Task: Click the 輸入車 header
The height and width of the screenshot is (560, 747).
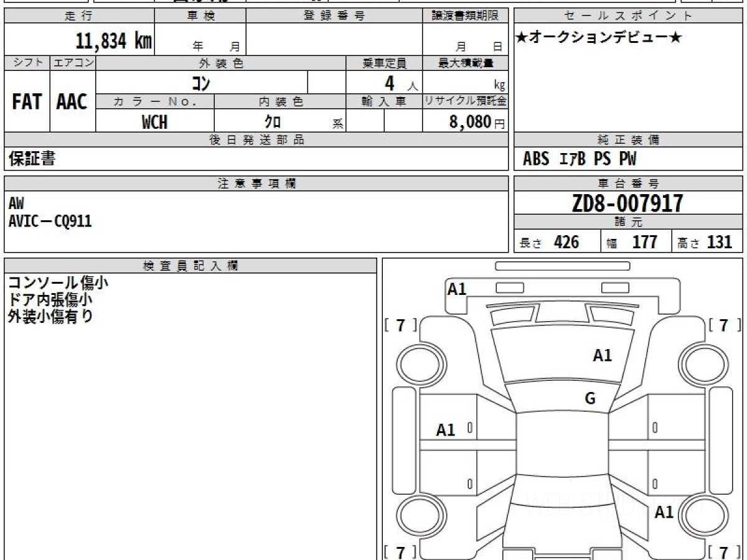Action: [x=384, y=101]
